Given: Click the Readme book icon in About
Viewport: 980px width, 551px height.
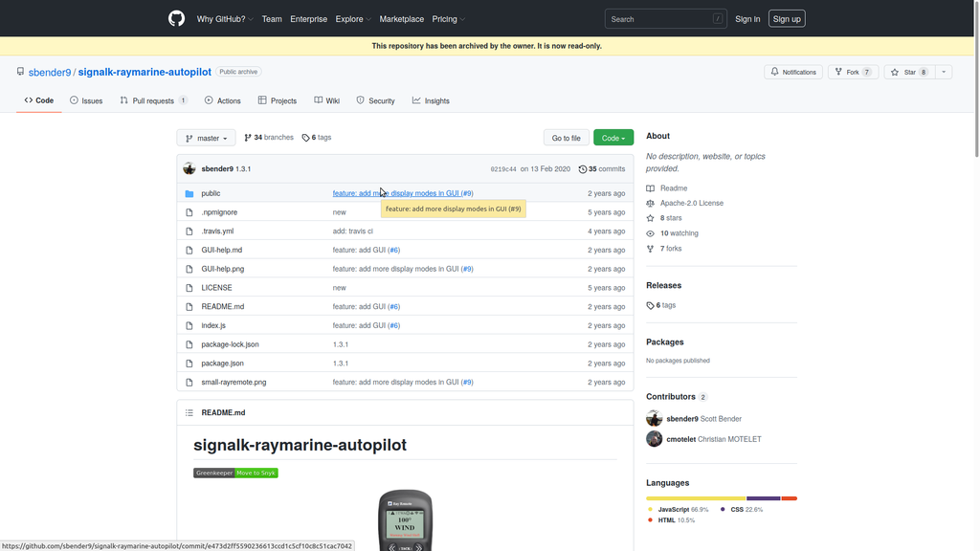Looking at the screenshot, I should [x=651, y=188].
